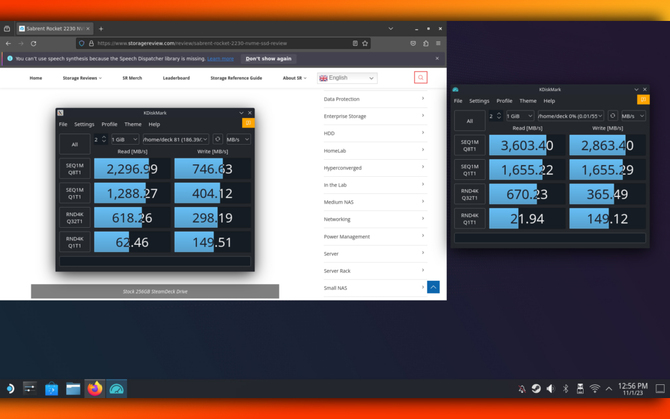Open tracking protection shield in address bar
The width and height of the screenshot is (670, 419).
click(82, 43)
